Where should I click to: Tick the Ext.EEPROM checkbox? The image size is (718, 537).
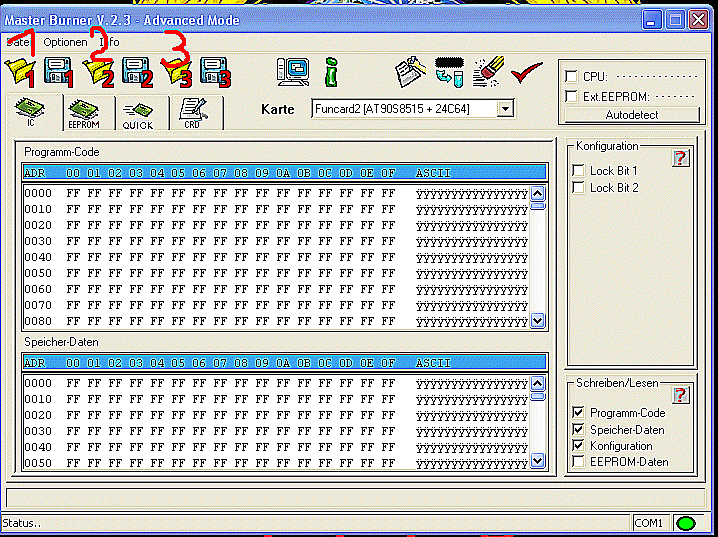click(571, 96)
